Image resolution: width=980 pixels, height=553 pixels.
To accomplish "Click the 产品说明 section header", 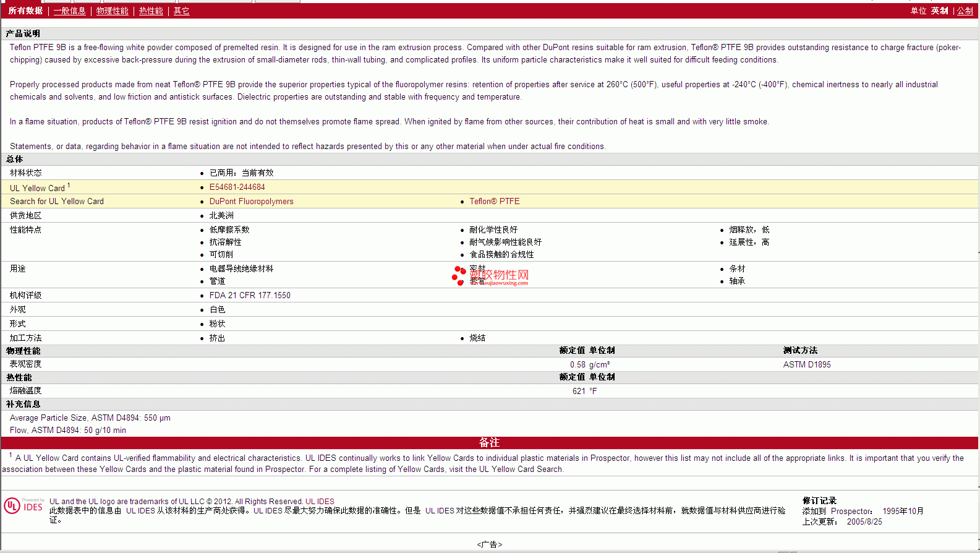I will tap(23, 33).
